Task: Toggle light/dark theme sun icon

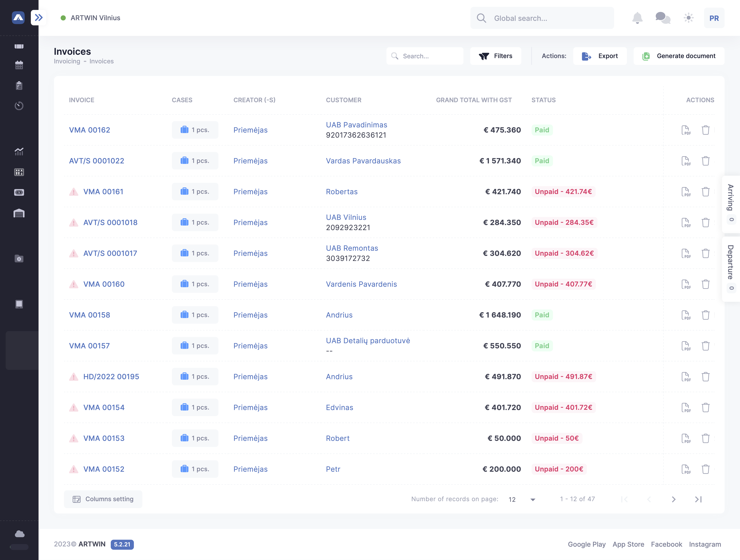Action: click(x=688, y=18)
